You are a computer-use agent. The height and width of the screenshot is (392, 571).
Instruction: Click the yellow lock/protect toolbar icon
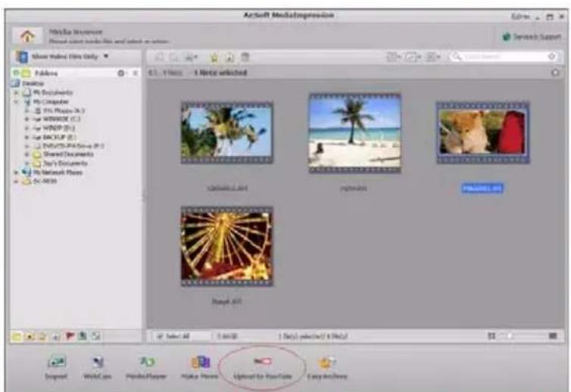(214, 58)
